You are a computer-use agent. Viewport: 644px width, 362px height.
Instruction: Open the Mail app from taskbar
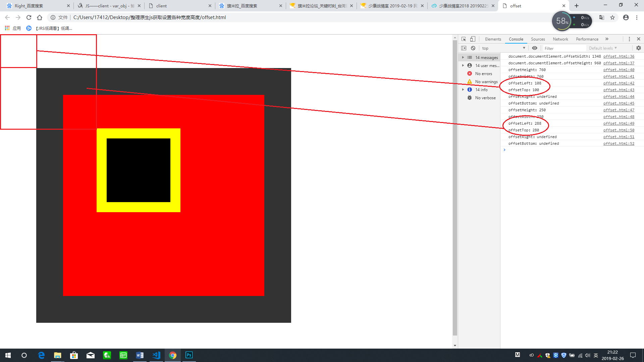[x=91, y=355]
